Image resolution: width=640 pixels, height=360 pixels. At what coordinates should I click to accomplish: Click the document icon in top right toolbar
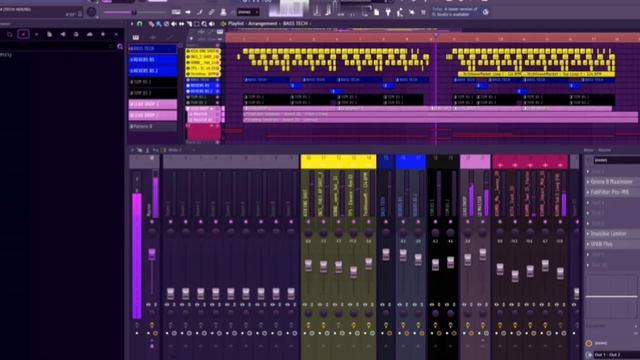click(376, 13)
